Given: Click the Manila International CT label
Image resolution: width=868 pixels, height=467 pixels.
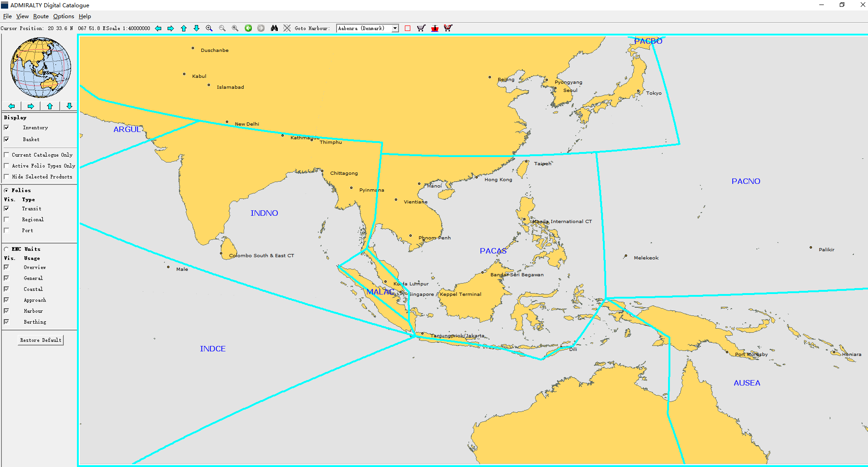Looking at the screenshot, I should tap(562, 221).
